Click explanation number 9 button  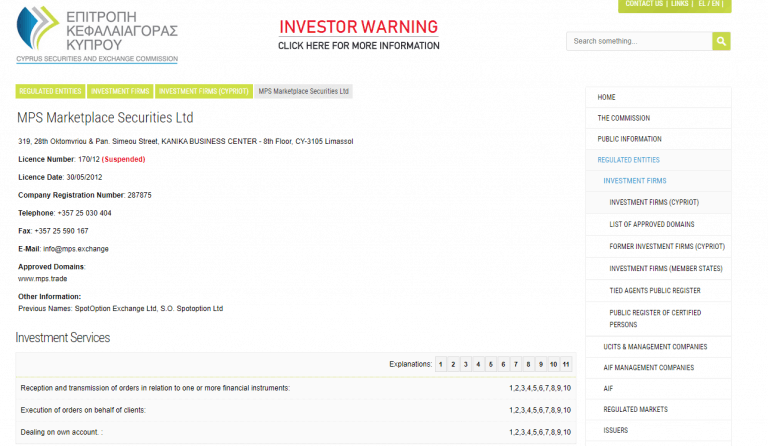(541, 365)
